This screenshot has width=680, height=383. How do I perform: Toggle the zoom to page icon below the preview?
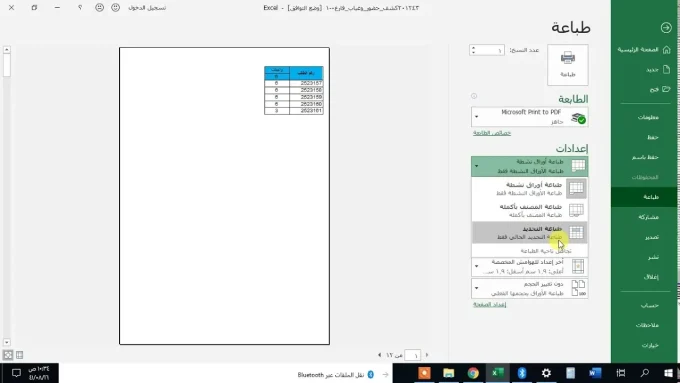pos(8,355)
